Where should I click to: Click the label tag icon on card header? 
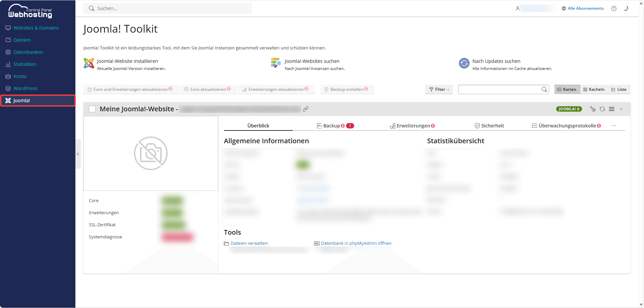(x=593, y=109)
